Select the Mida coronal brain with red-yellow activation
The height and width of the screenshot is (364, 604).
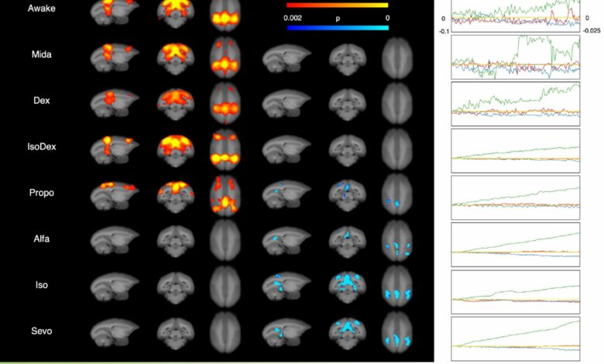click(176, 59)
